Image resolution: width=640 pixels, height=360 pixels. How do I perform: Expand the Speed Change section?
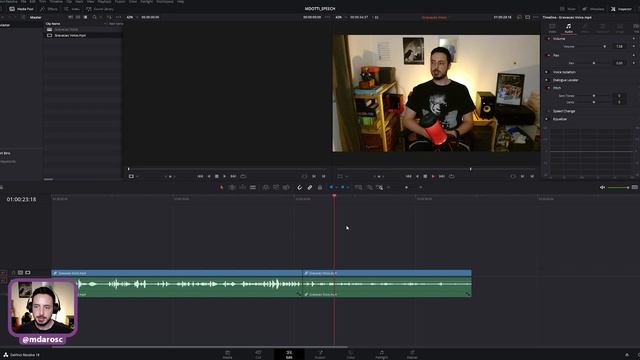(564, 111)
